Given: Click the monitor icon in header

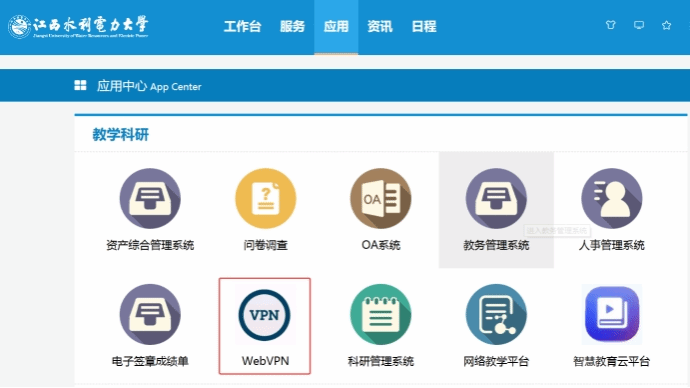Looking at the screenshot, I should tap(639, 25).
